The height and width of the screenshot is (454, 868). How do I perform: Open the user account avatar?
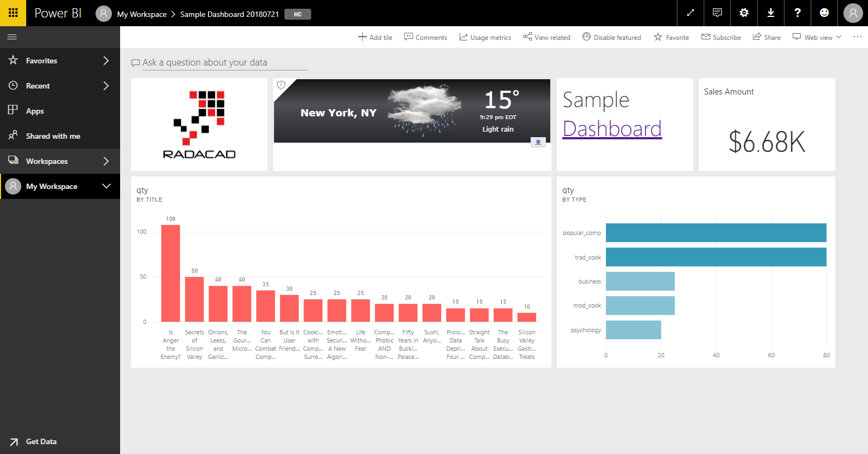853,13
